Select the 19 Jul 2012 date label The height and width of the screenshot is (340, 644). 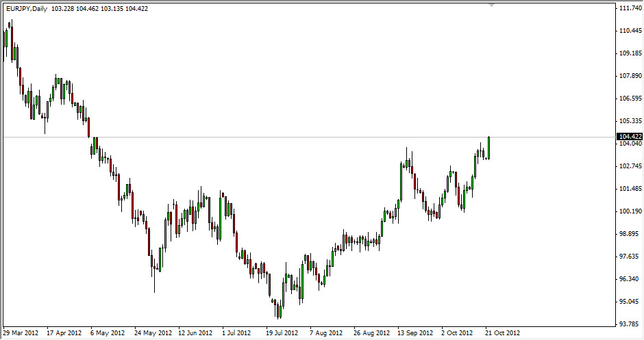[x=283, y=333]
